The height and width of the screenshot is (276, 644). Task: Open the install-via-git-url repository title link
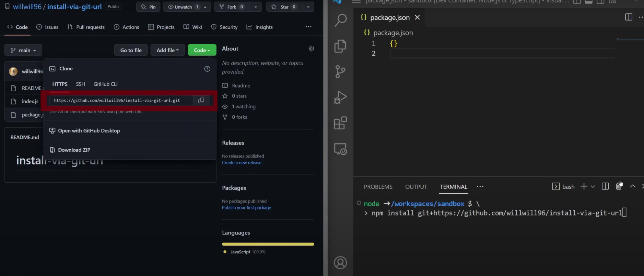coord(74,7)
